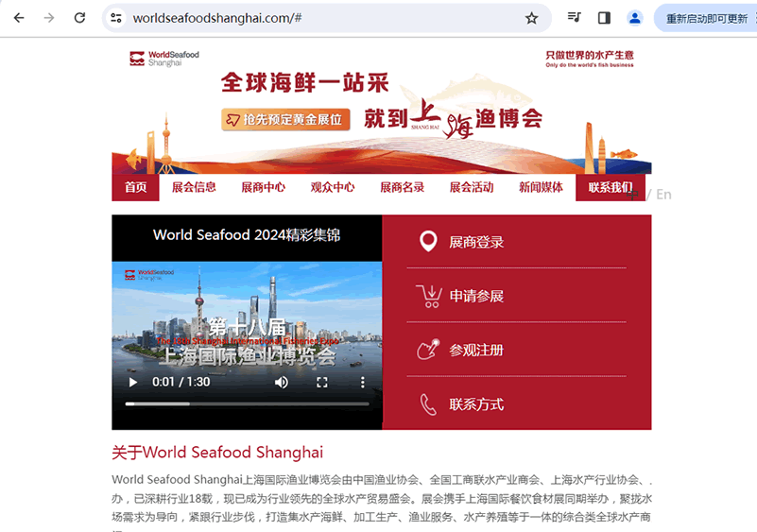Image resolution: width=757 pixels, height=532 pixels.
Task: Click the WorldSeafood Shanghai logo
Action: coord(164,59)
